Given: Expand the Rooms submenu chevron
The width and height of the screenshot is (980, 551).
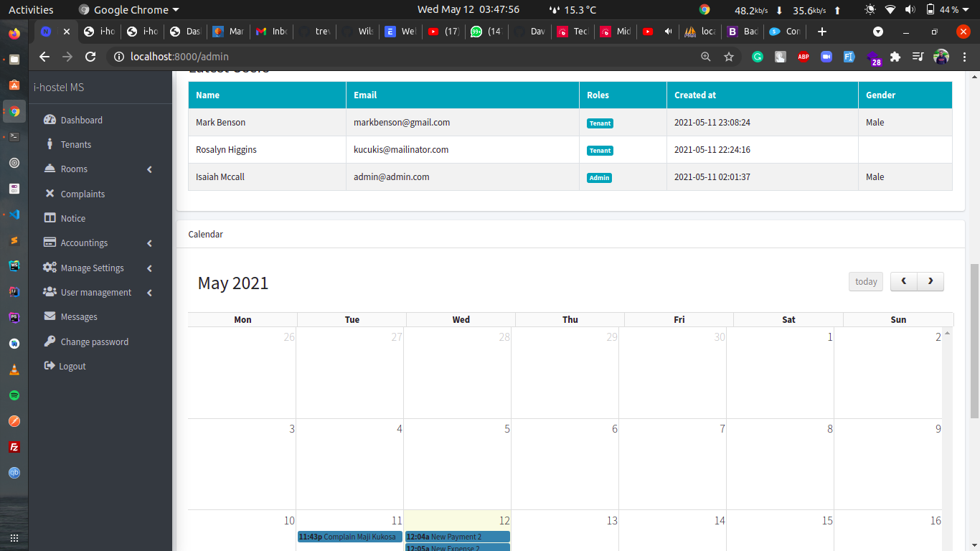Looking at the screenshot, I should [149, 169].
